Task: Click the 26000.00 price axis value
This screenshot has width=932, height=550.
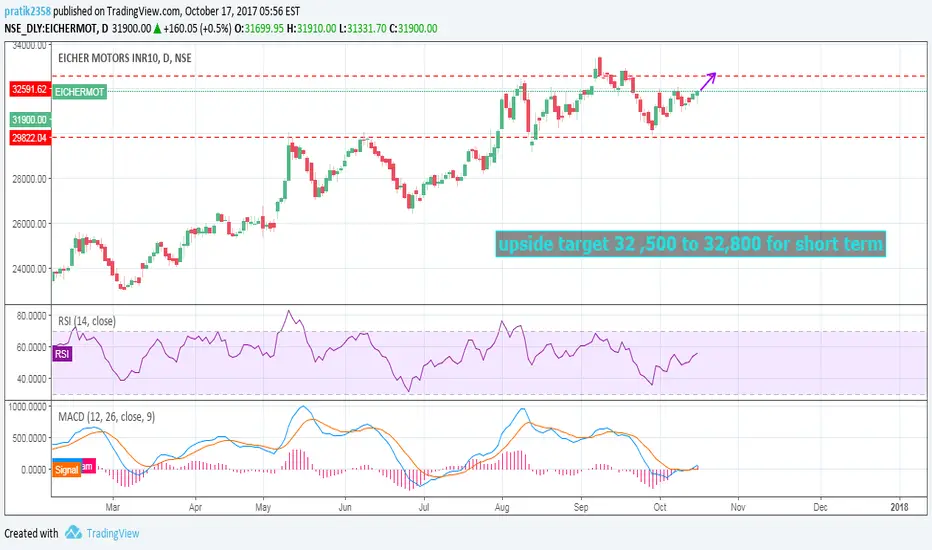Action: click(x=29, y=224)
